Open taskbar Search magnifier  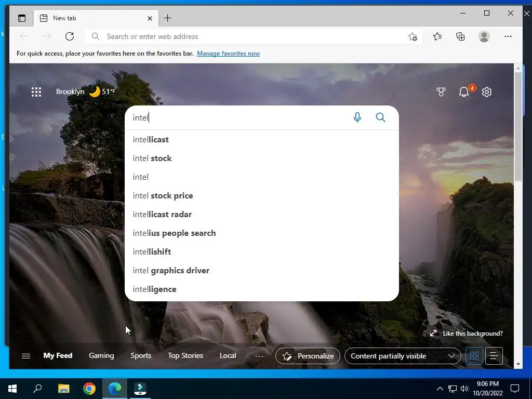coord(37,389)
